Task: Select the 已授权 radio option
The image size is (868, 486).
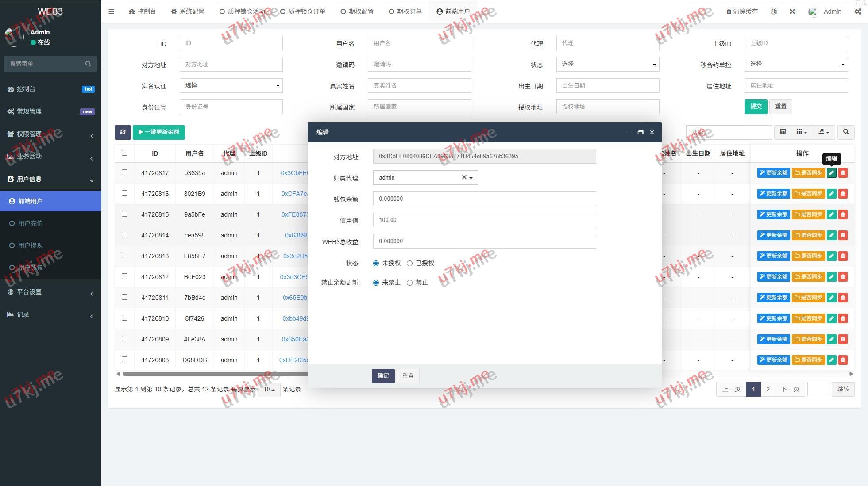Action: [x=410, y=263]
